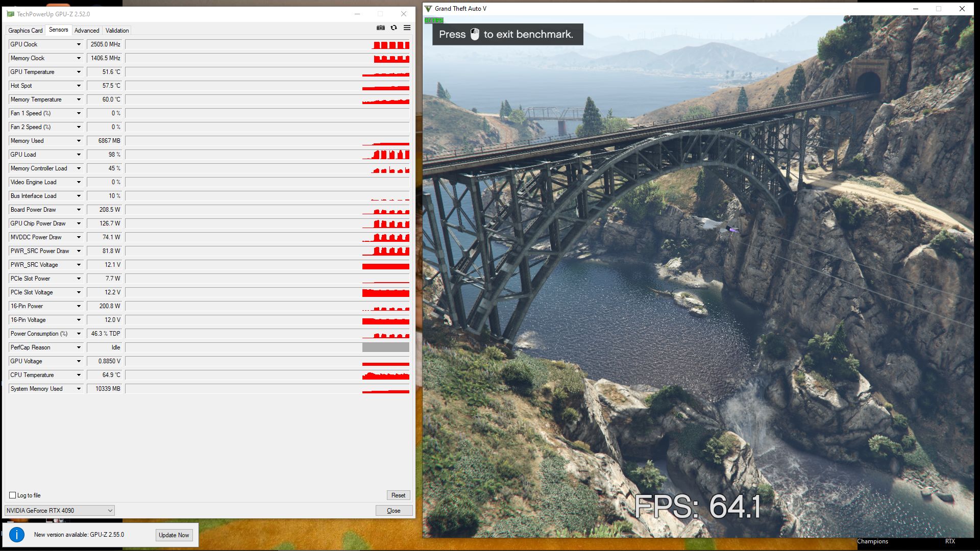Click the Grand Theft Auto V window icon
The width and height of the screenshot is (980, 551).
428,9
